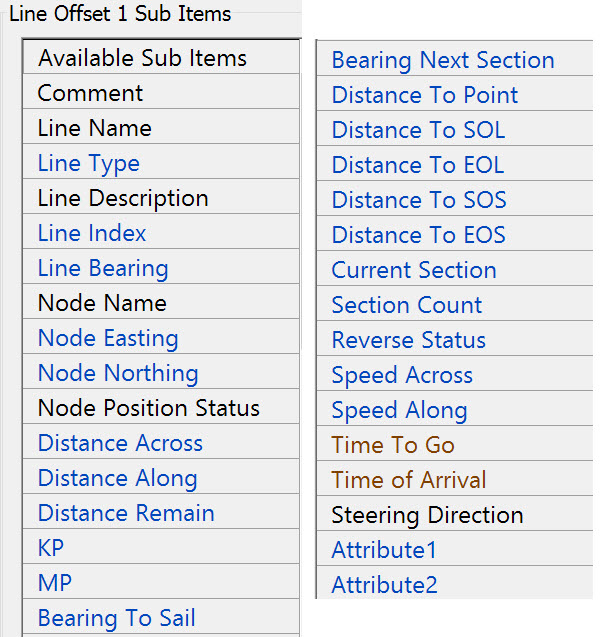Pick the Node Easting item
Screen dimensions: 600x637
pos(108,338)
